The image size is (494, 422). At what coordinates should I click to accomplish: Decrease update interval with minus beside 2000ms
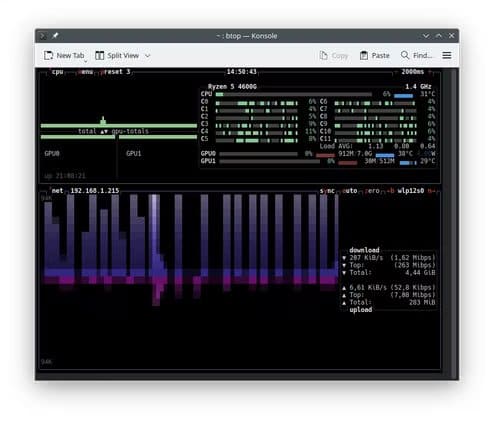coord(396,72)
